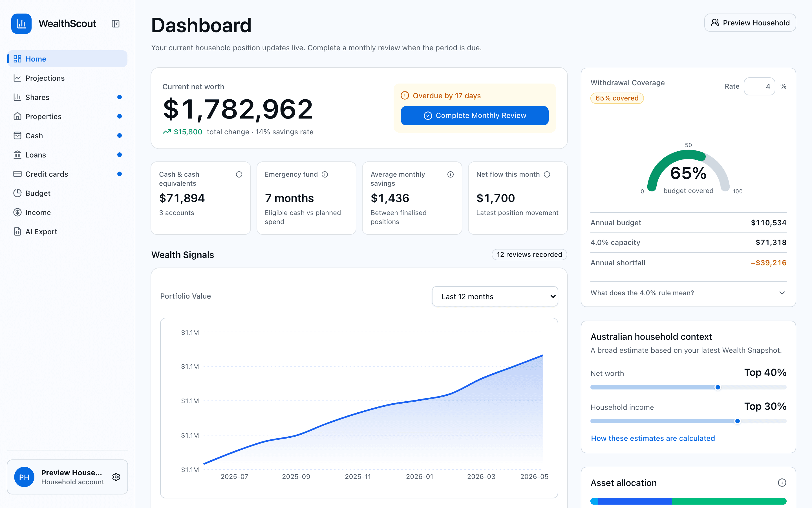Click the Annual shortfall −$39,216 value

[768, 263]
